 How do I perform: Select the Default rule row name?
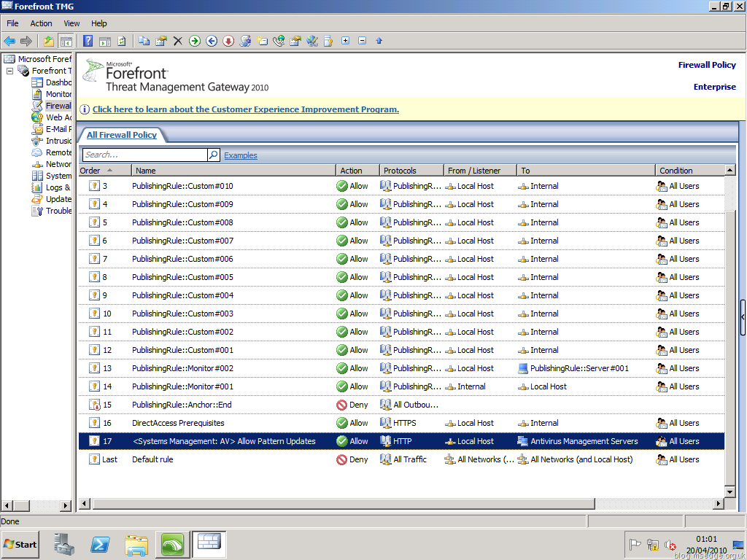click(x=152, y=459)
